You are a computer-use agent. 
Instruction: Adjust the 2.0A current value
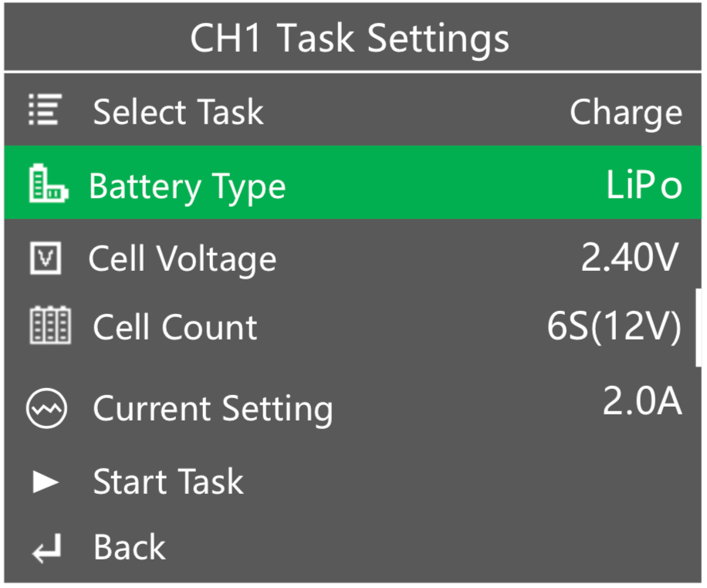642,402
